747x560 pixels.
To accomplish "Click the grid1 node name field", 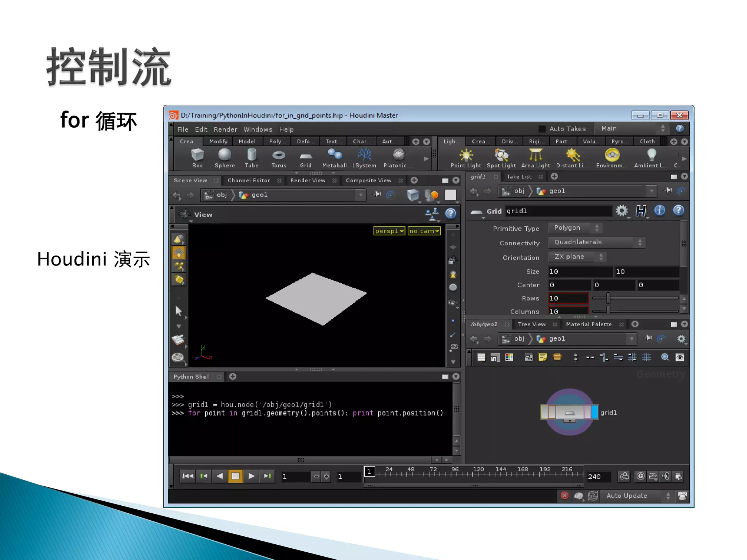I will tap(558, 211).
